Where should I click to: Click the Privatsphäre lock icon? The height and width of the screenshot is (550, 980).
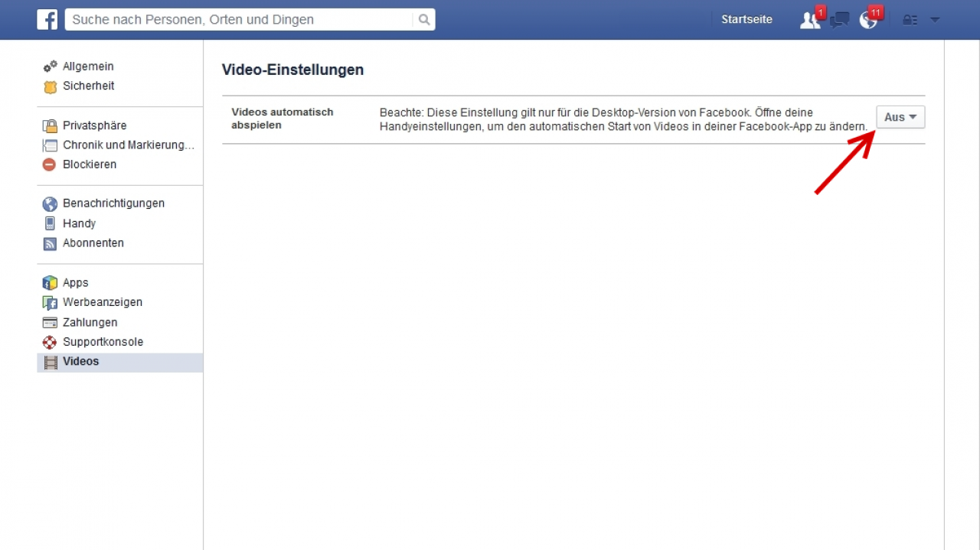click(50, 125)
